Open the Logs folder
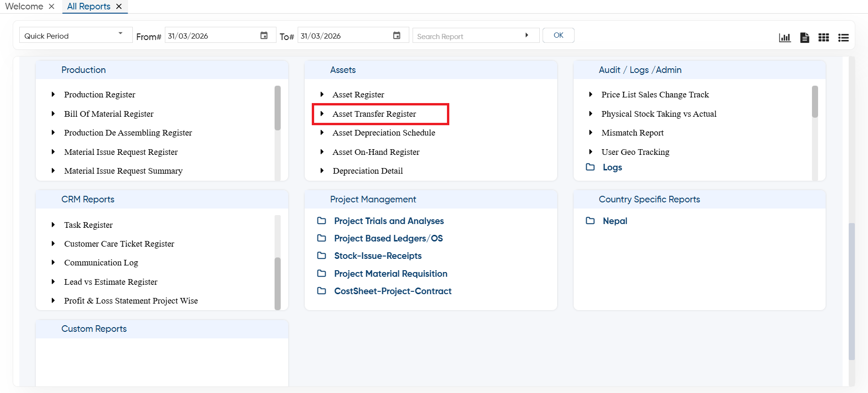 point(612,167)
